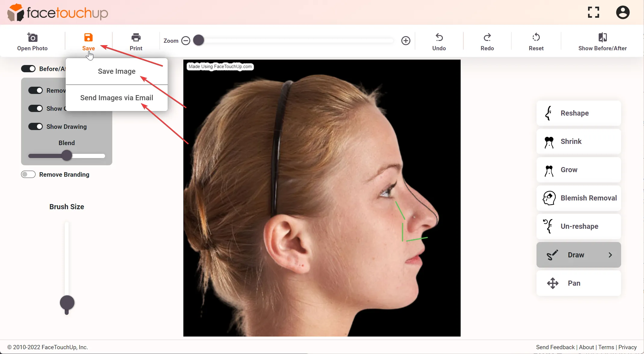This screenshot has width=644, height=354.
Task: Switch to the Pan tool
Action: coord(578,283)
